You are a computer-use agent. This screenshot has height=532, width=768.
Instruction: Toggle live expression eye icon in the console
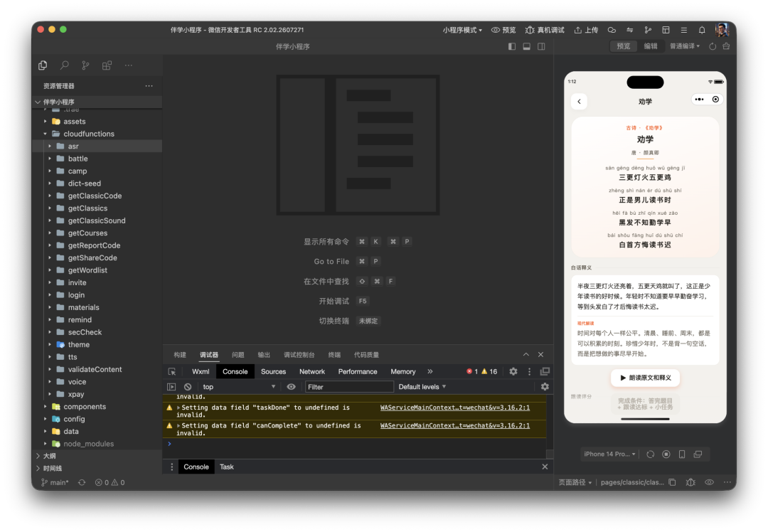pyautogui.click(x=291, y=386)
